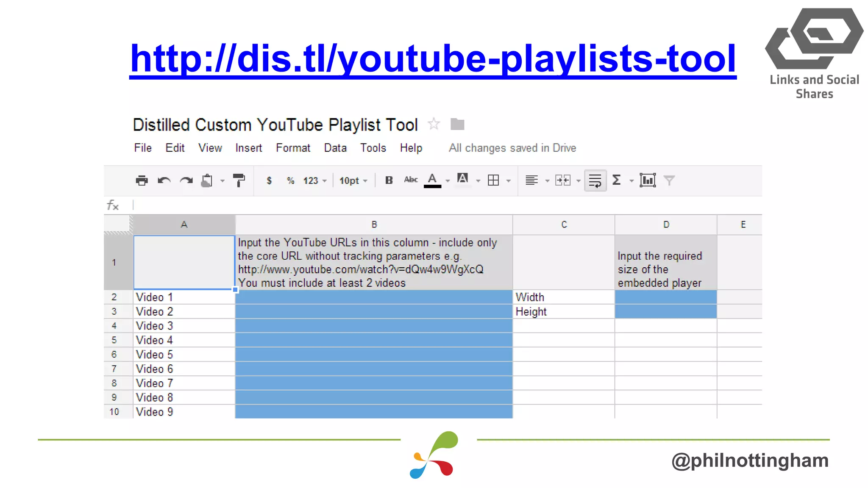Open the Data menu

(335, 148)
